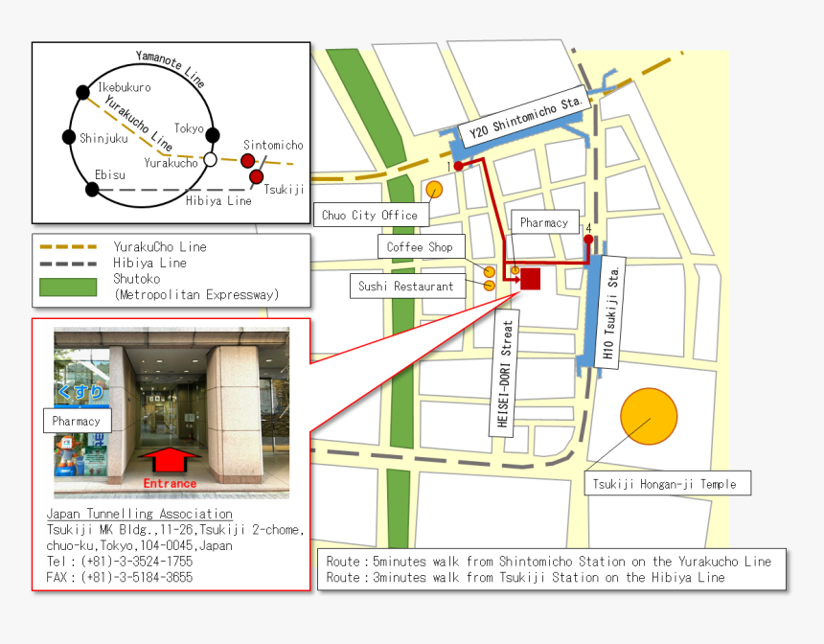Click the Shinjuku station dot on the rail diagram

click(x=69, y=137)
